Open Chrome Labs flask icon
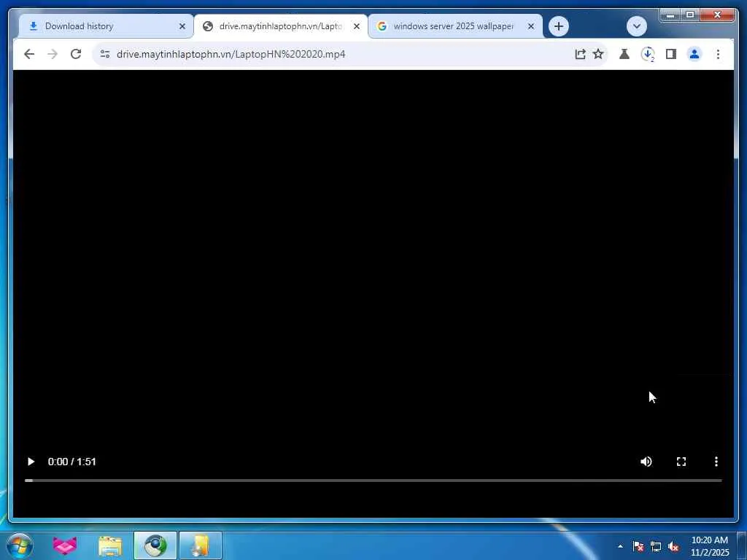 624,54
